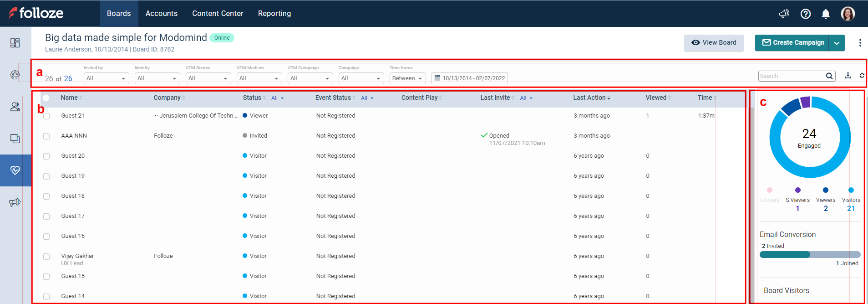Check the box for Guest 21
868x304 pixels.
tap(46, 116)
